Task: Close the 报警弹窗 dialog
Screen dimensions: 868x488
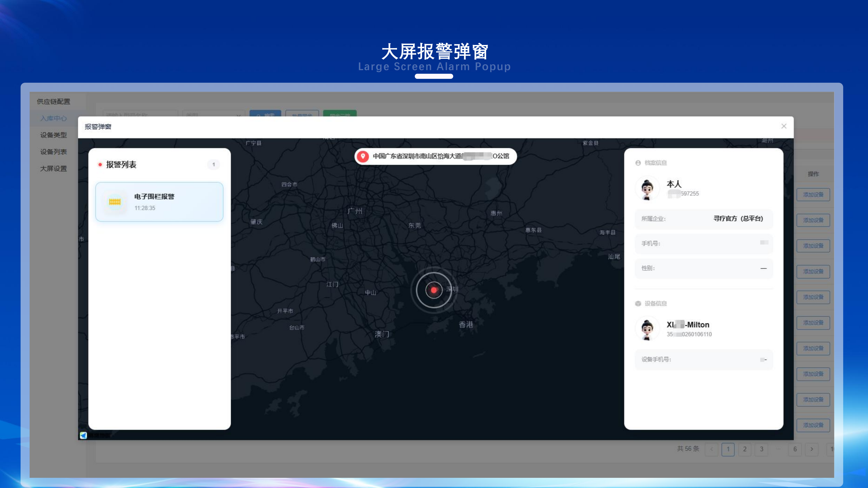Action: coord(784,126)
